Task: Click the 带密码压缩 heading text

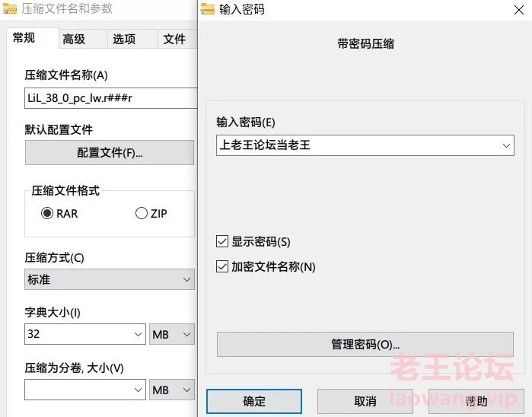Action: pyautogui.click(x=365, y=44)
